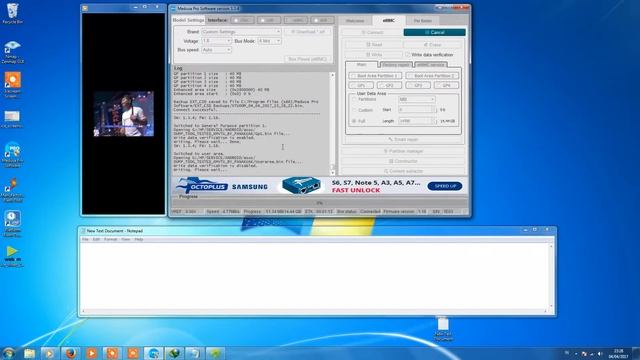Image resolution: width=640 pixels, height=360 pixels.
Task: Open the eMMC service sub-tab
Action: [x=431, y=65]
